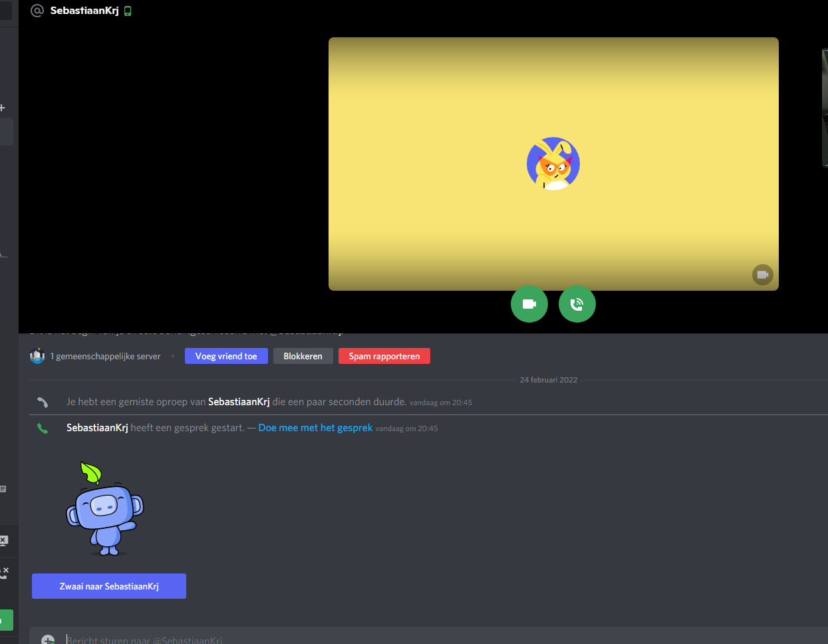Click the caller's bunny avatar
The height and width of the screenshot is (644, 828).
tap(553, 164)
